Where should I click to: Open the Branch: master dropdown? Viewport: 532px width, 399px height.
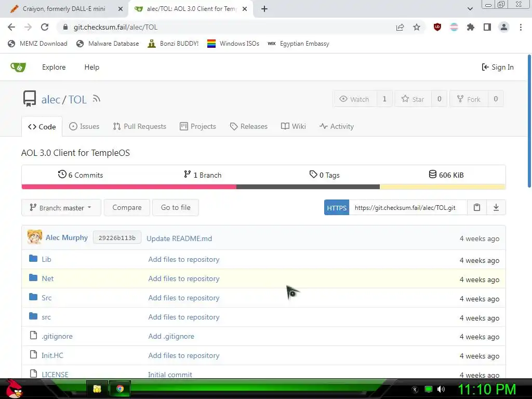[61, 208]
